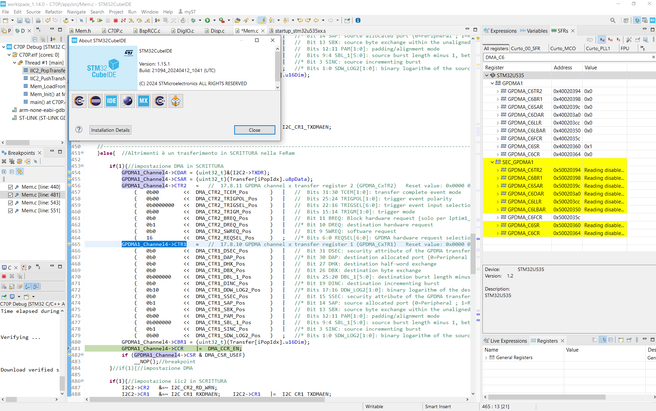Collapse the STM32U535 register tree node
Viewport: 656px width, 411px height.
(x=487, y=75)
